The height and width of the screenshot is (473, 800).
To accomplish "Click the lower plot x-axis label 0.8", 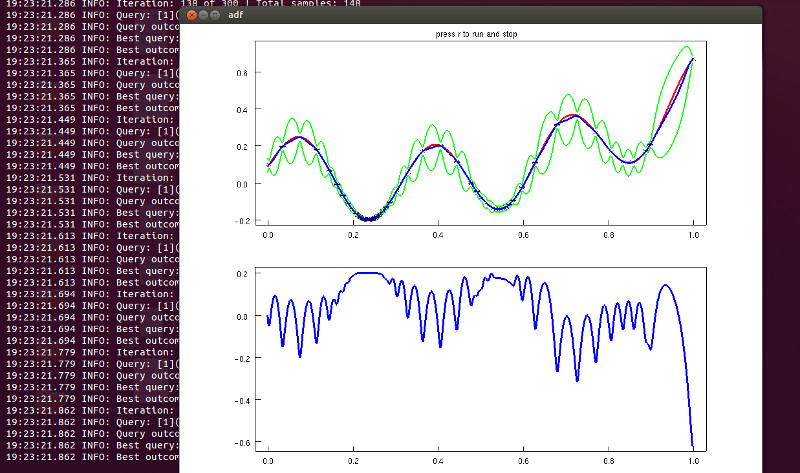I will pos(608,461).
